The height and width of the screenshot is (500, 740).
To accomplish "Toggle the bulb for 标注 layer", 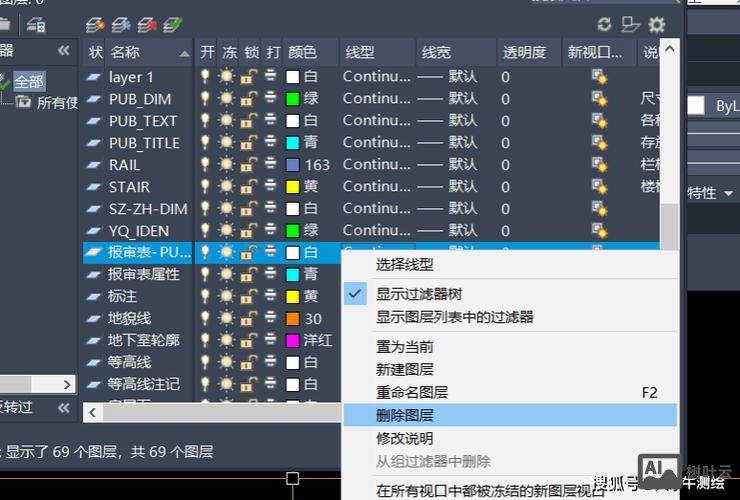I will pyautogui.click(x=205, y=296).
